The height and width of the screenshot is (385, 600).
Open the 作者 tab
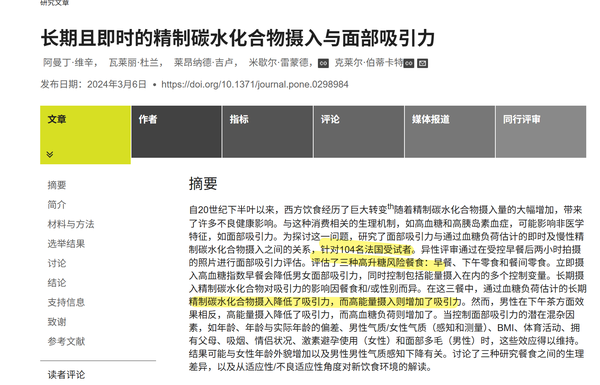tap(176, 132)
